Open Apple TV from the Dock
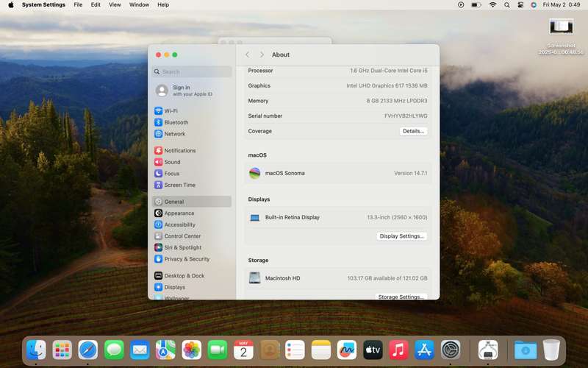This screenshot has height=368, width=588. point(373,350)
